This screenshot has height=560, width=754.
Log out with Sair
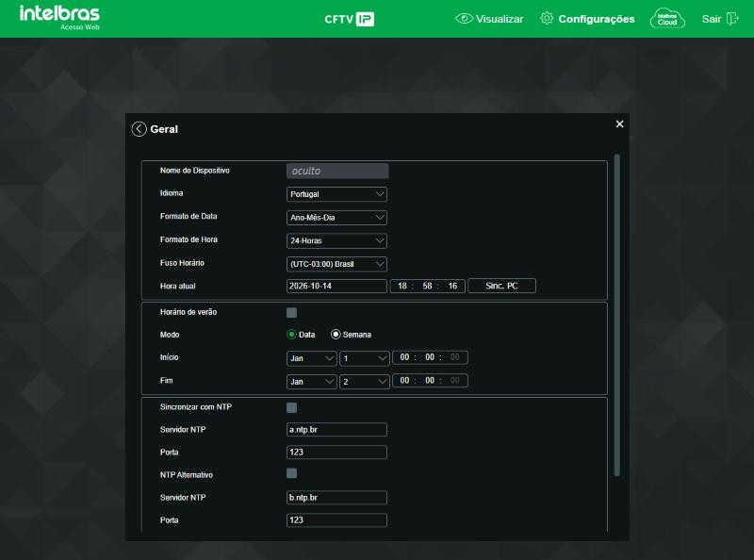coord(720,19)
